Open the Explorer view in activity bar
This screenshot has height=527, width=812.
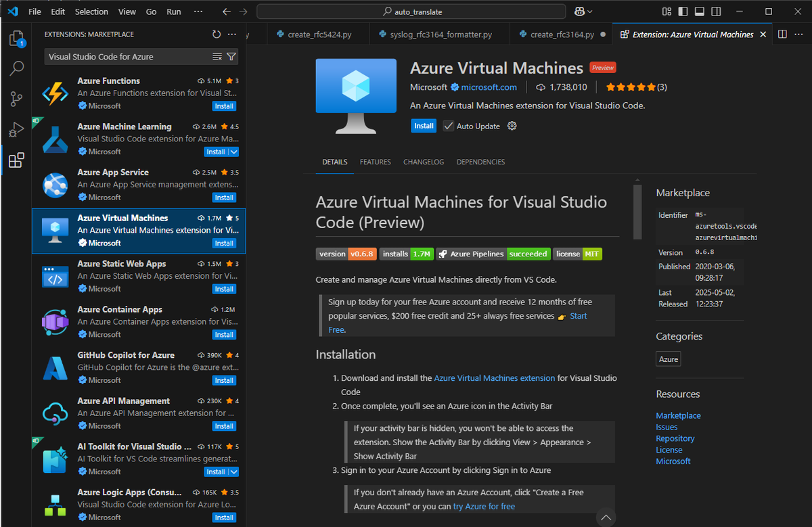pyautogui.click(x=16, y=39)
